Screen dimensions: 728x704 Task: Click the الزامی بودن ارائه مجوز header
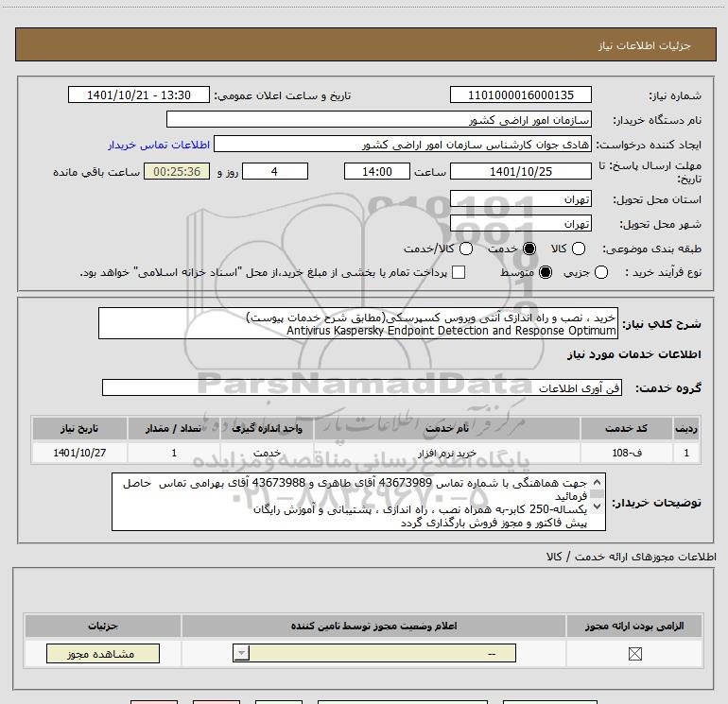pos(634,626)
